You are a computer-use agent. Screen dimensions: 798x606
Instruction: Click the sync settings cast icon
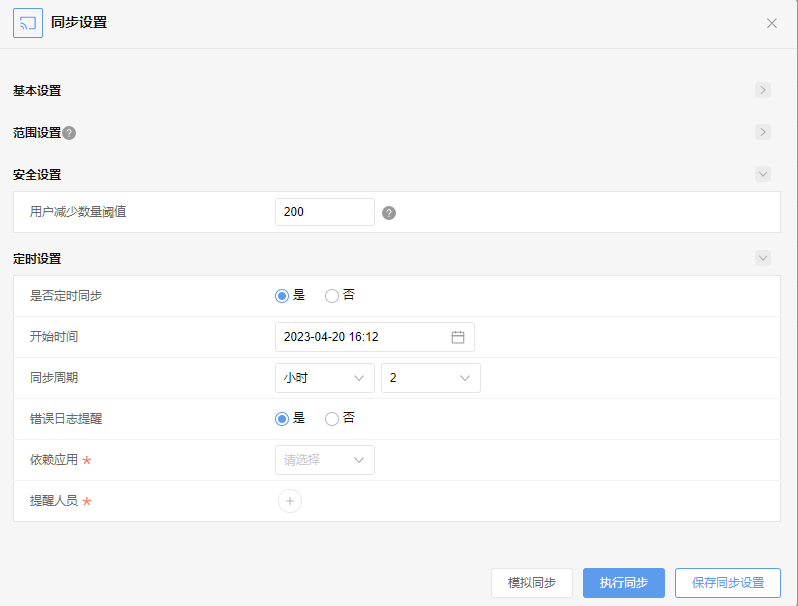pyautogui.click(x=28, y=23)
